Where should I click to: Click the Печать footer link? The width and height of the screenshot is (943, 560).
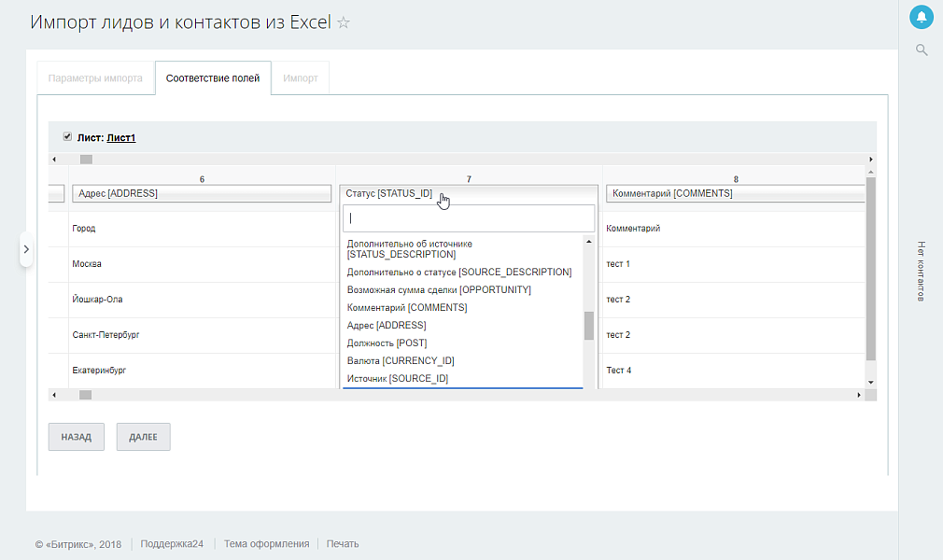[x=342, y=542]
